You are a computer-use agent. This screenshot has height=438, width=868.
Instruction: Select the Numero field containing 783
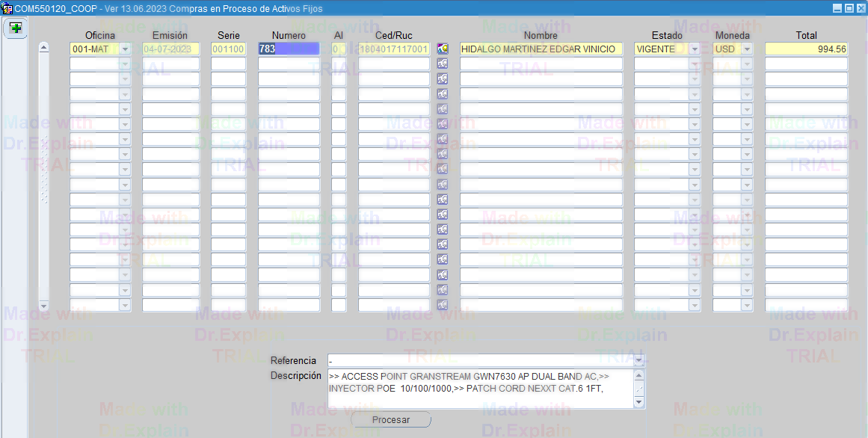point(289,49)
